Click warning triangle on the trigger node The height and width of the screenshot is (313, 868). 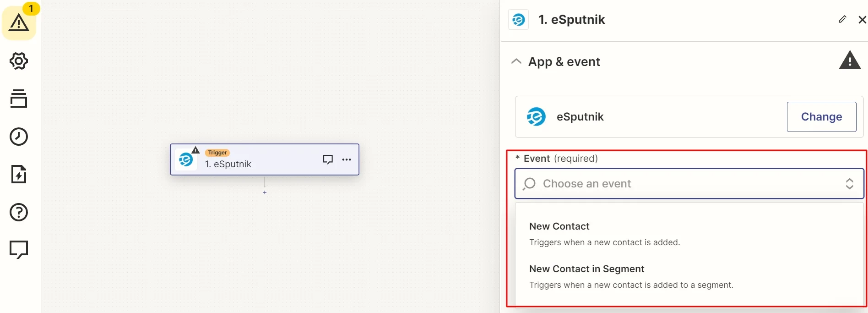(x=196, y=150)
